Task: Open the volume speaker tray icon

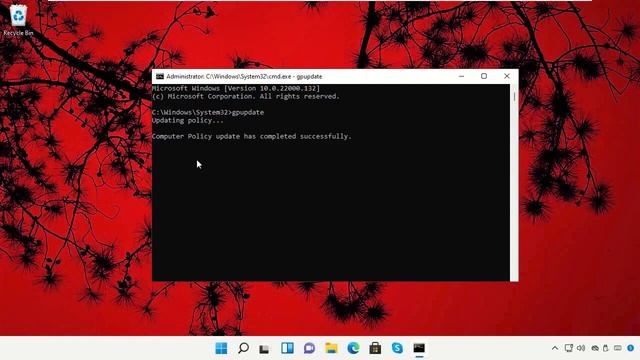Action: [581, 348]
